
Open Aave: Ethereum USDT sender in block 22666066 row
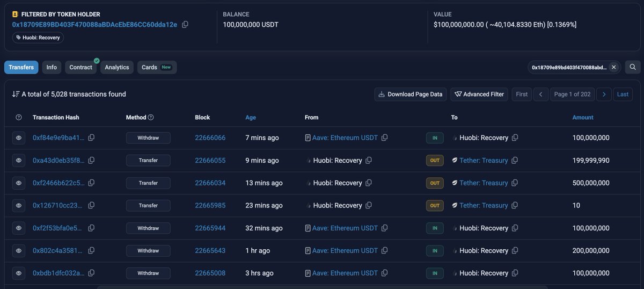click(345, 138)
